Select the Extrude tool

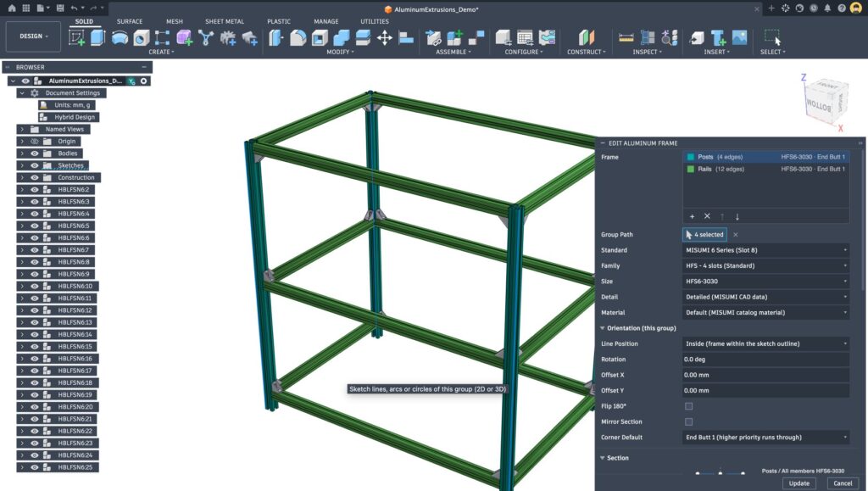(x=98, y=37)
